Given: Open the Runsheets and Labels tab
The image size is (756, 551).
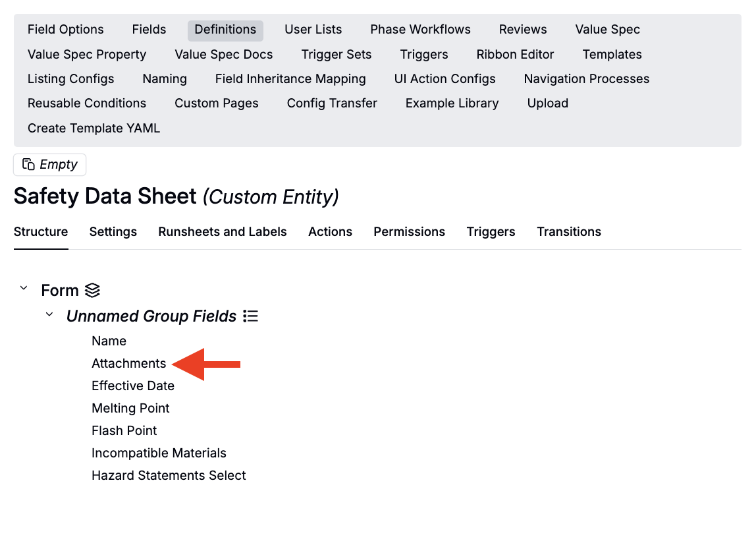Looking at the screenshot, I should [223, 231].
